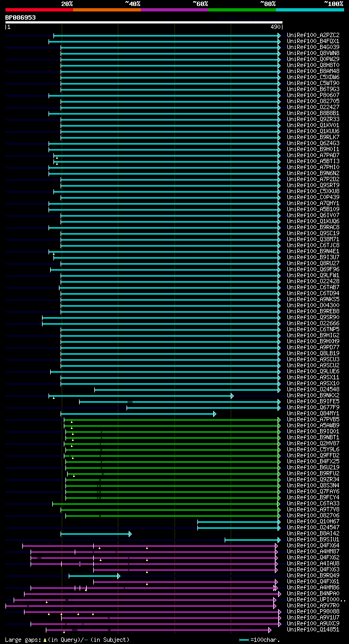Select label UniRef100_A9V7R0
Image resolution: width=349 pixels, height=644 pixels.
tap(313, 605)
